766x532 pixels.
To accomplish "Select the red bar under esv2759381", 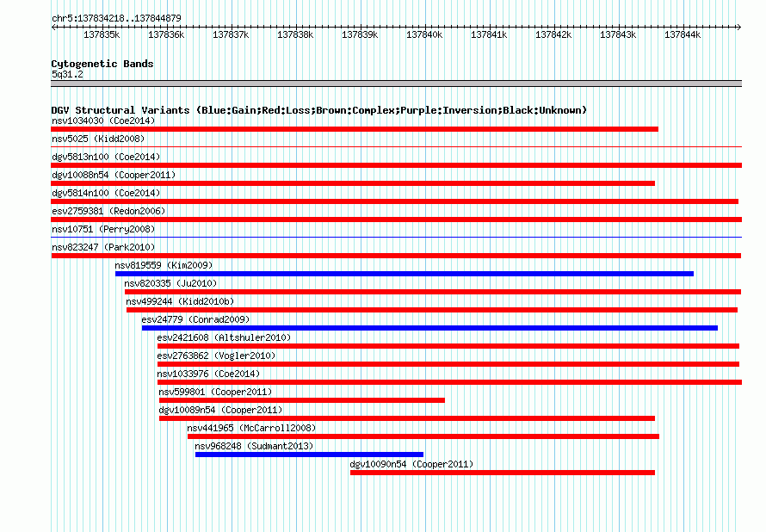I will coord(396,220).
